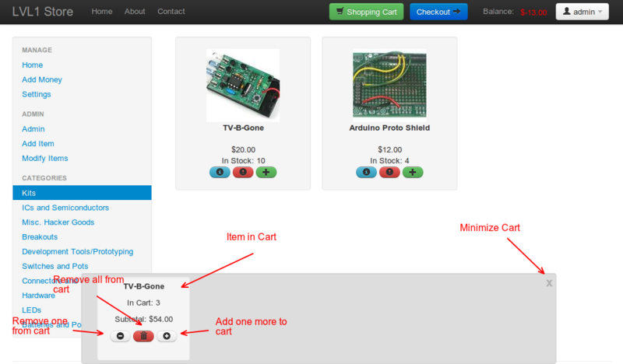Add TV-B-Gone to cart with green plus
This screenshot has height=364, width=623.
pyautogui.click(x=266, y=172)
